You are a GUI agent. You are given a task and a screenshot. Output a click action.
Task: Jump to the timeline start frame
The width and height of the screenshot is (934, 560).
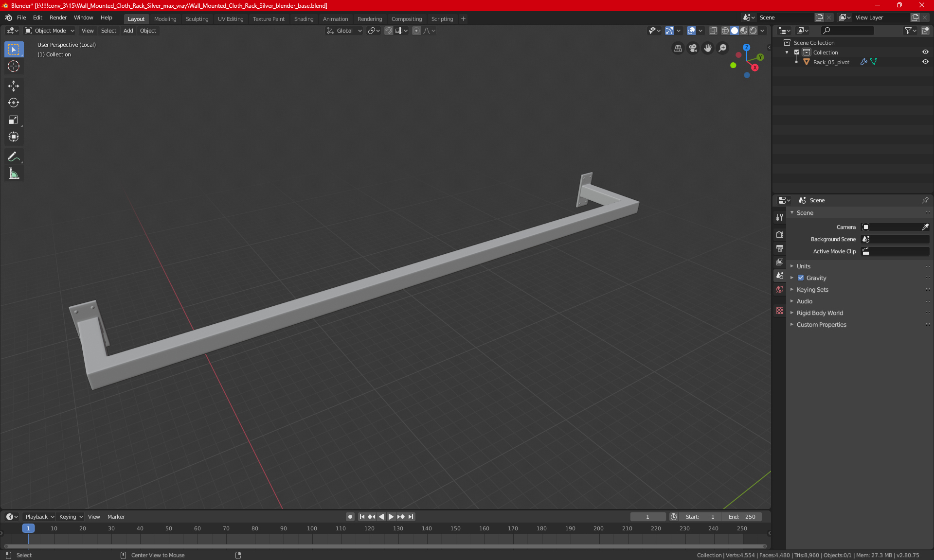click(x=362, y=517)
